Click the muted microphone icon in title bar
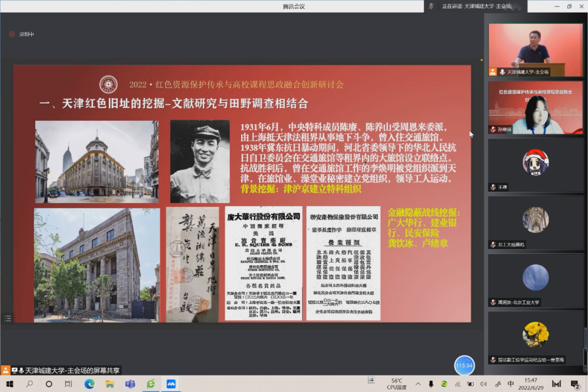 (x=431, y=6)
